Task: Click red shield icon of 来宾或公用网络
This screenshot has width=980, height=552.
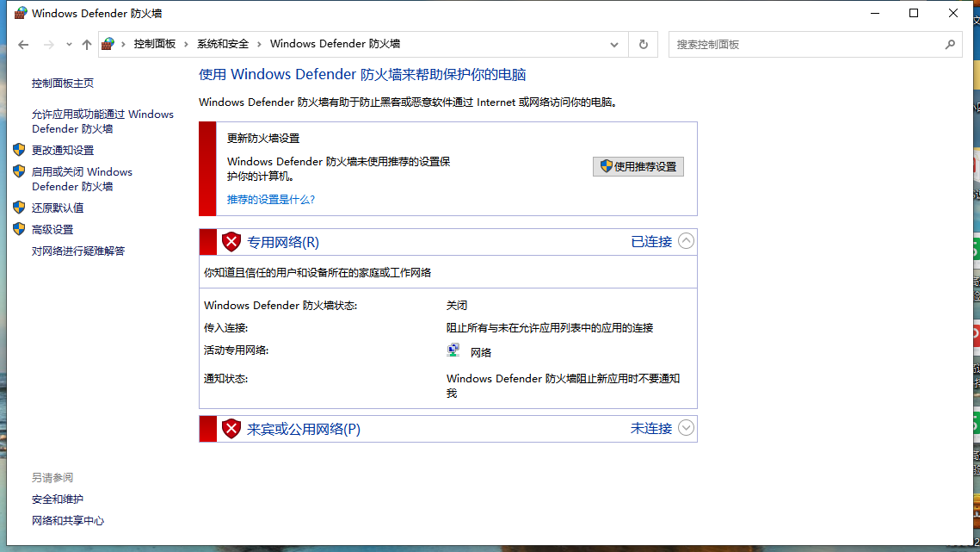Action: click(x=231, y=429)
